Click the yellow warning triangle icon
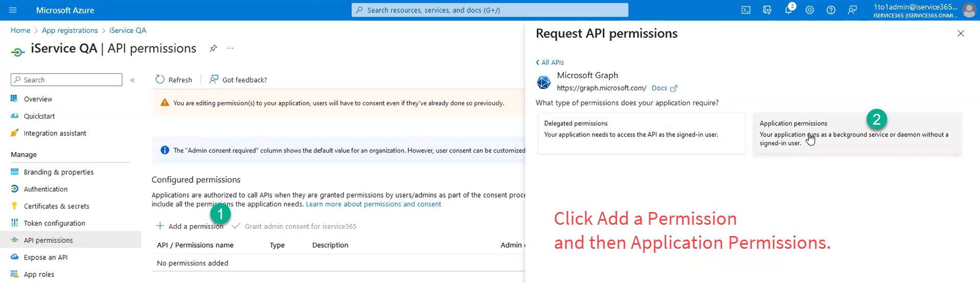980x283 pixels. (165, 103)
